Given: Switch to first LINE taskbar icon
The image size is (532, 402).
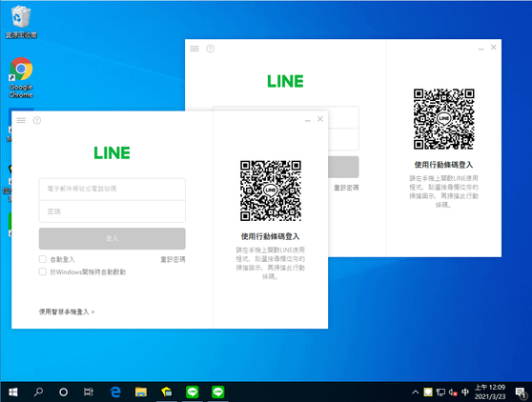Looking at the screenshot, I should pos(193,392).
